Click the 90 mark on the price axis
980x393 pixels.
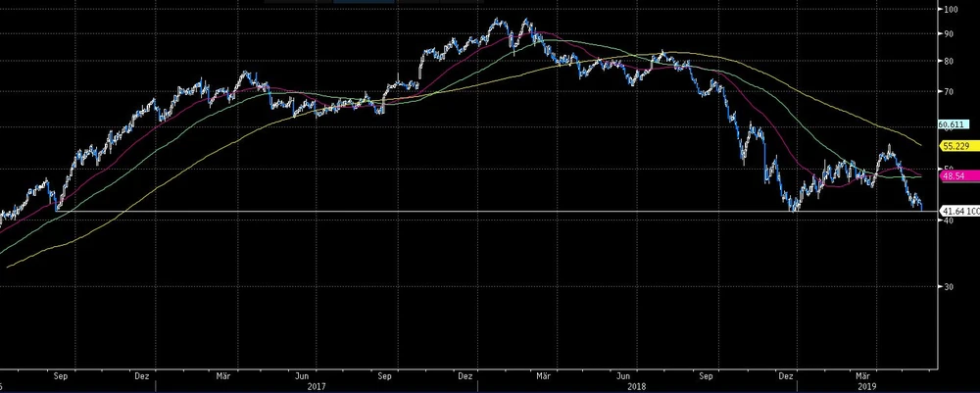click(x=948, y=34)
